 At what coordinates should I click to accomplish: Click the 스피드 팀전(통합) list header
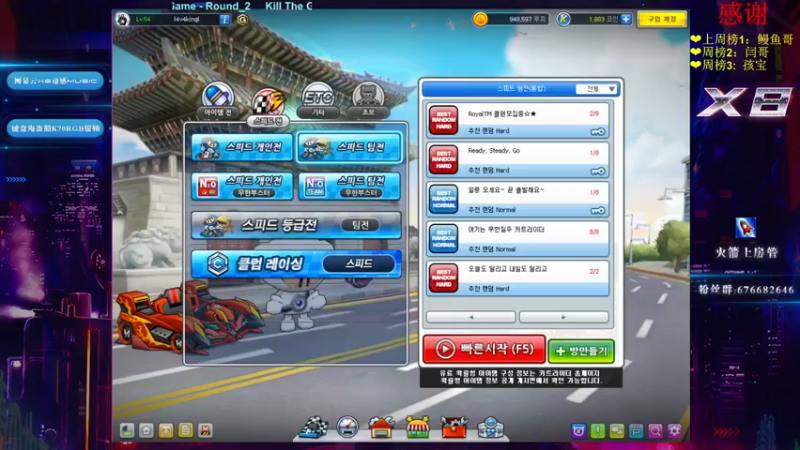pyautogui.click(x=521, y=89)
